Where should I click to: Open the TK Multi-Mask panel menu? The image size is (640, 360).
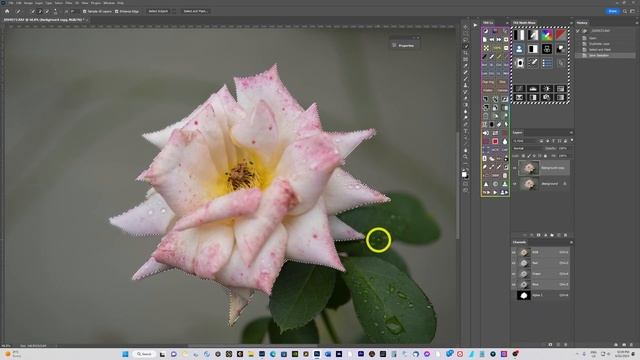tap(571, 23)
